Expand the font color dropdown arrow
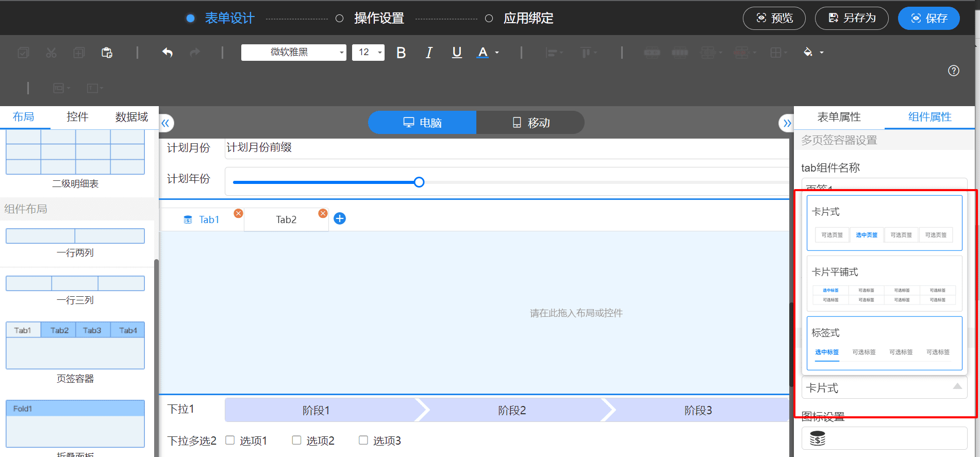This screenshot has height=457, width=980. click(x=497, y=53)
